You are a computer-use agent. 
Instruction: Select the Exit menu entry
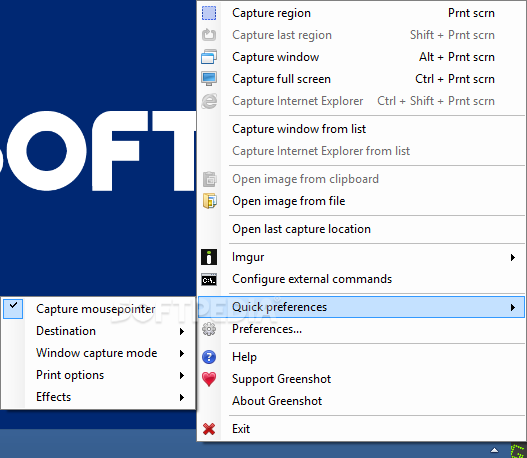point(361,429)
